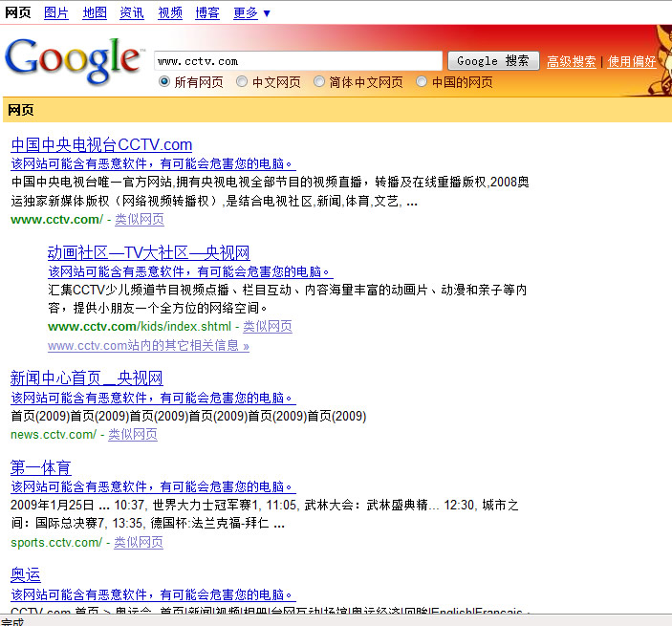Open the 资讯 navigation link

pos(132,12)
